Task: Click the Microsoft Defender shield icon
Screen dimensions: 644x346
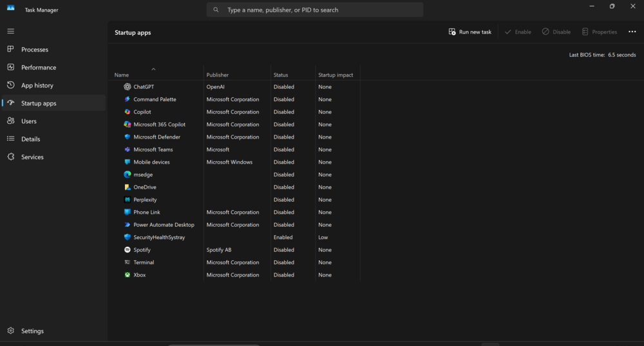Action: [x=128, y=137]
